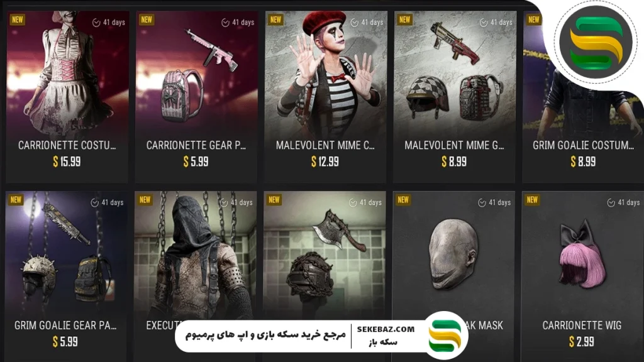Click the Sekebaz logo in top corner
The height and width of the screenshot is (362, 644).
click(596, 43)
